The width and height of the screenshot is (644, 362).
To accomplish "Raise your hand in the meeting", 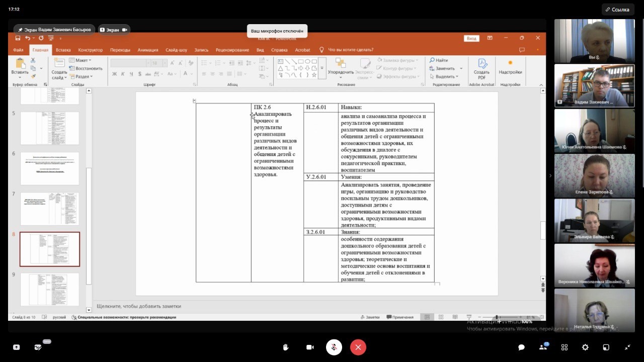I will [x=286, y=347].
